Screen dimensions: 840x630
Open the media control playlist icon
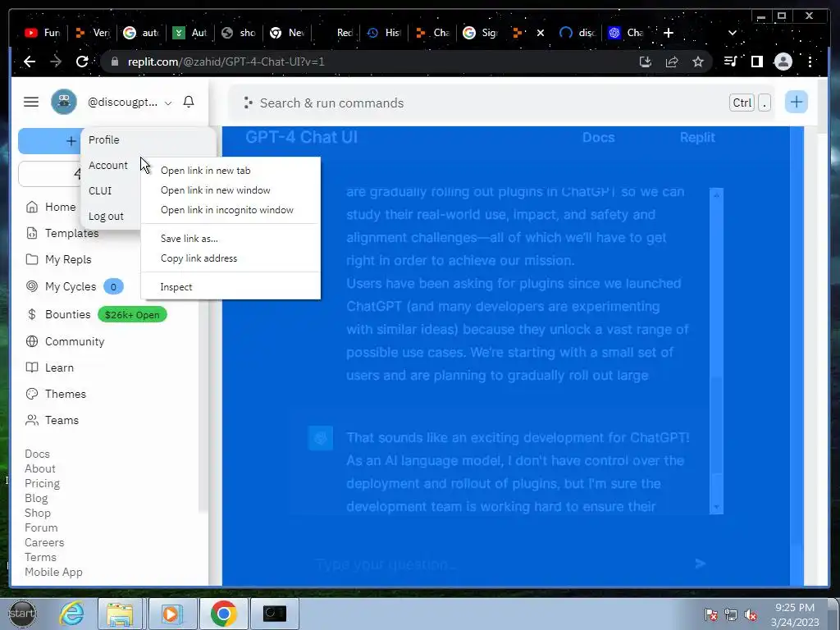[x=731, y=62]
